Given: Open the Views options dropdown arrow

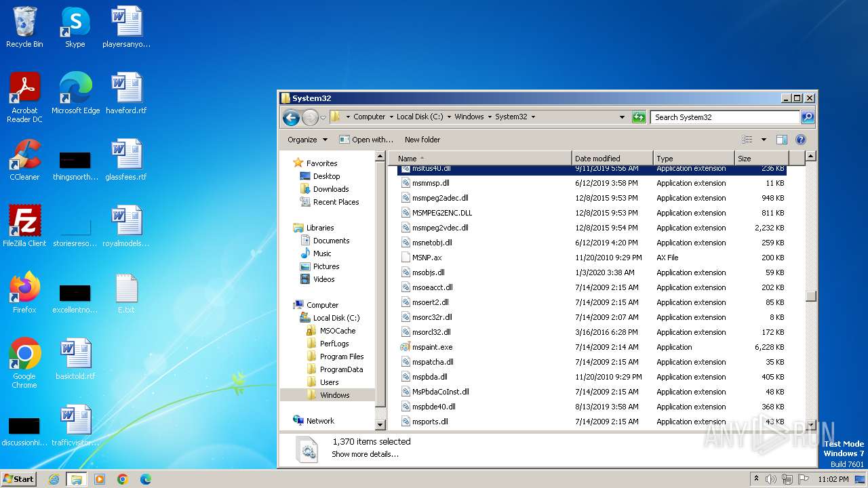Looking at the screenshot, I should point(764,140).
